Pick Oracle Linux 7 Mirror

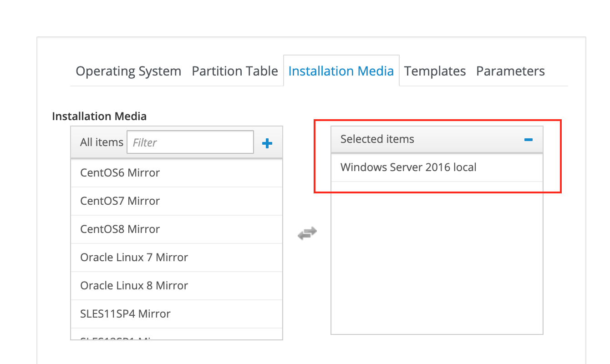177,258
